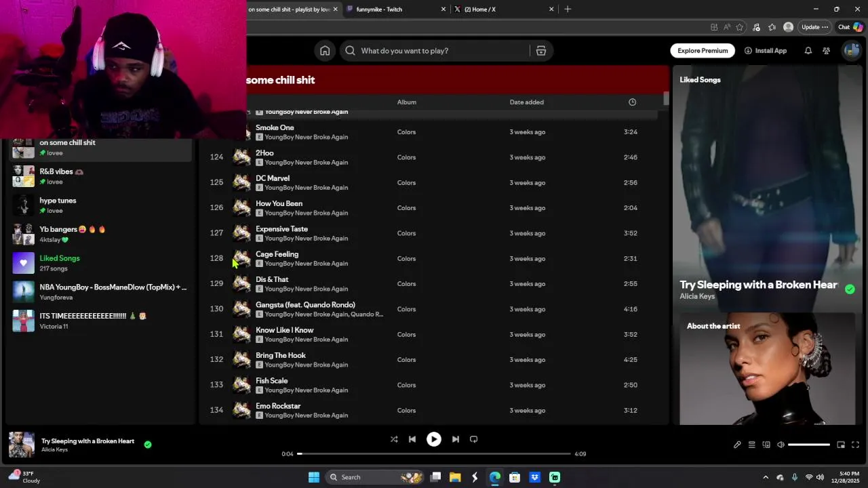
Task: Open Read aloud icon in address bar
Action: point(726,27)
